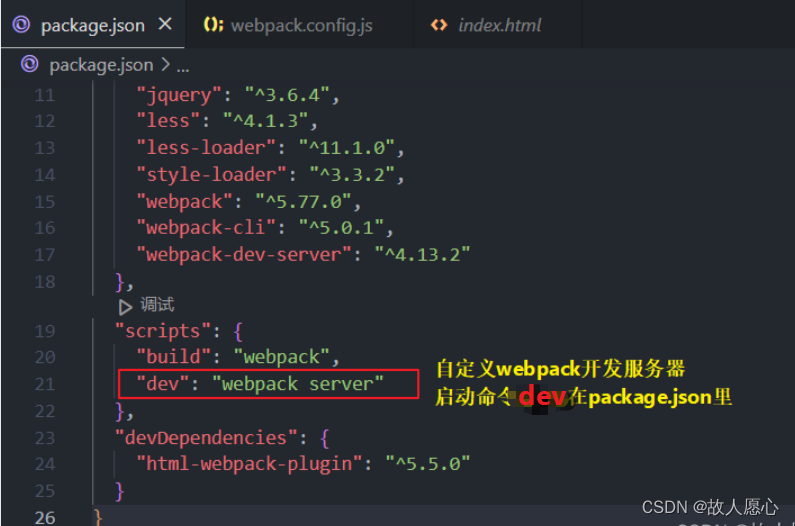This screenshot has height=526, width=795.
Task: Click the "less" key on line 12
Action: click(168, 121)
